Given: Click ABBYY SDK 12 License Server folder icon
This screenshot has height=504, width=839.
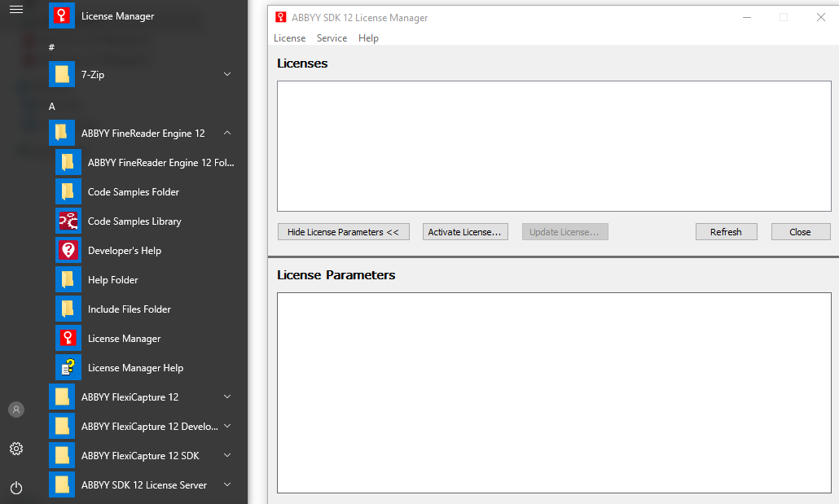Looking at the screenshot, I should tap(62, 484).
